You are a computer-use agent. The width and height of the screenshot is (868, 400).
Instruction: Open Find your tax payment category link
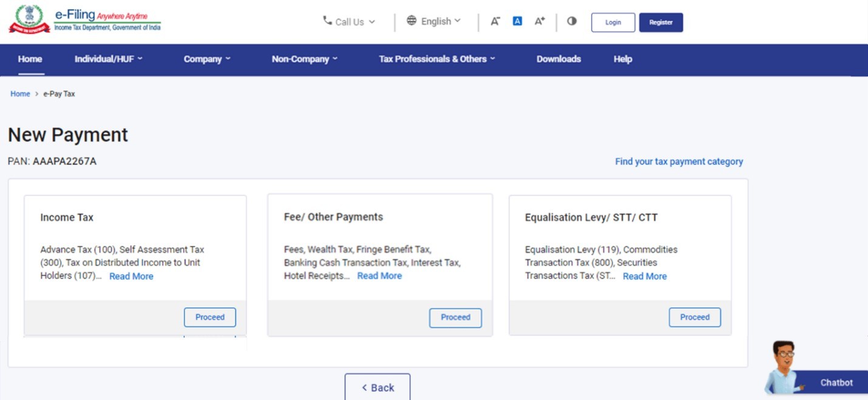pyautogui.click(x=679, y=161)
